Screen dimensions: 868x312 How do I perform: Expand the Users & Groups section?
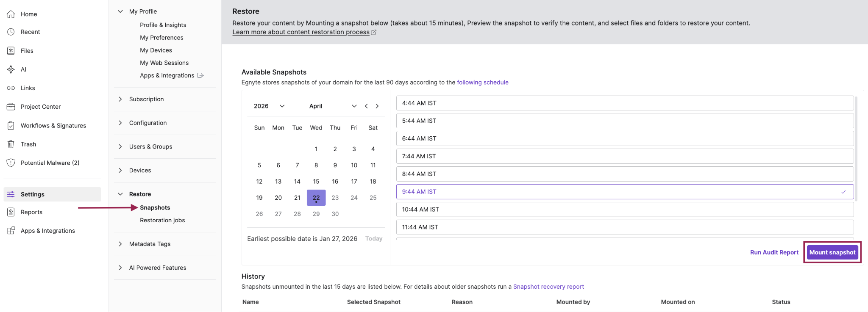click(x=150, y=146)
